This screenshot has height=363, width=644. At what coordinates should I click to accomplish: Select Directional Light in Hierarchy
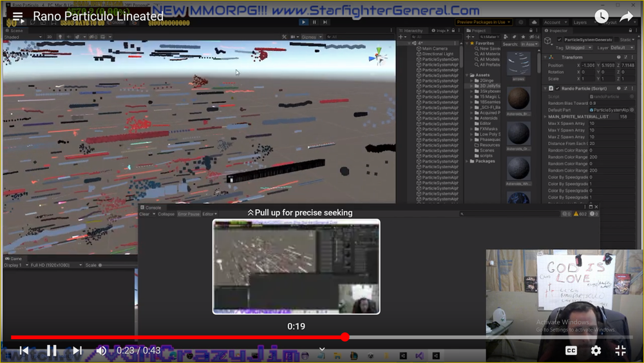[x=435, y=54]
